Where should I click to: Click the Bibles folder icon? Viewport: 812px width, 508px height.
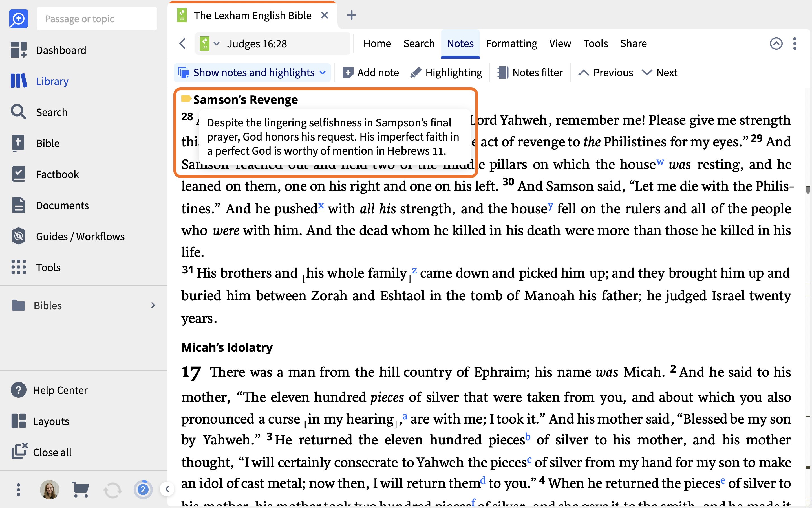[18, 305]
